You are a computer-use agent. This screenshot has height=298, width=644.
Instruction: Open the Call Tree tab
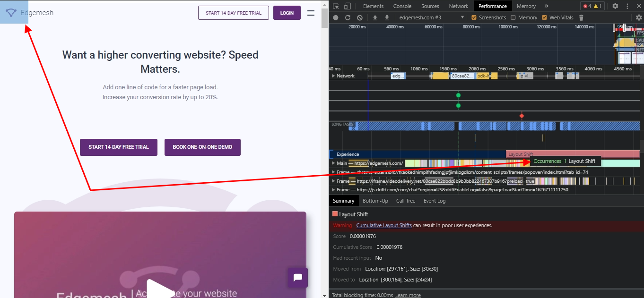click(406, 201)
